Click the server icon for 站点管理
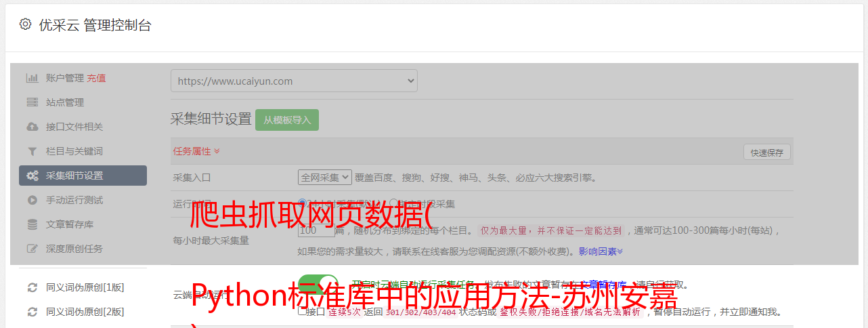This screenshot has width=868, height=328. coord(32,102)
